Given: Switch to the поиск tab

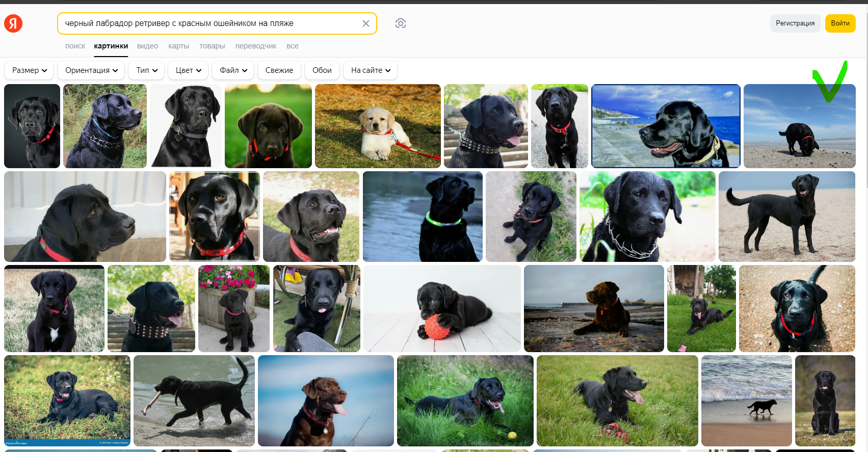Looking at the screenshot, I should click(x=75, y=46).
